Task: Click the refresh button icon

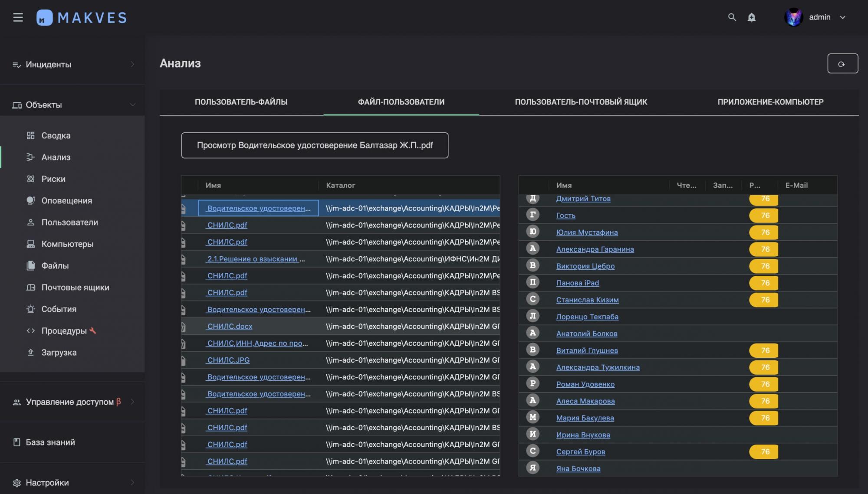Action: point(842,64)
